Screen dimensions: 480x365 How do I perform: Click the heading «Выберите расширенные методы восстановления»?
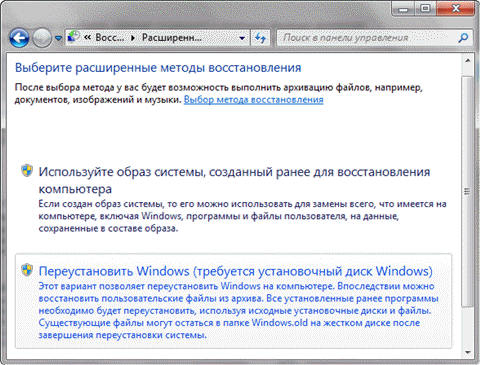(158, 68)
